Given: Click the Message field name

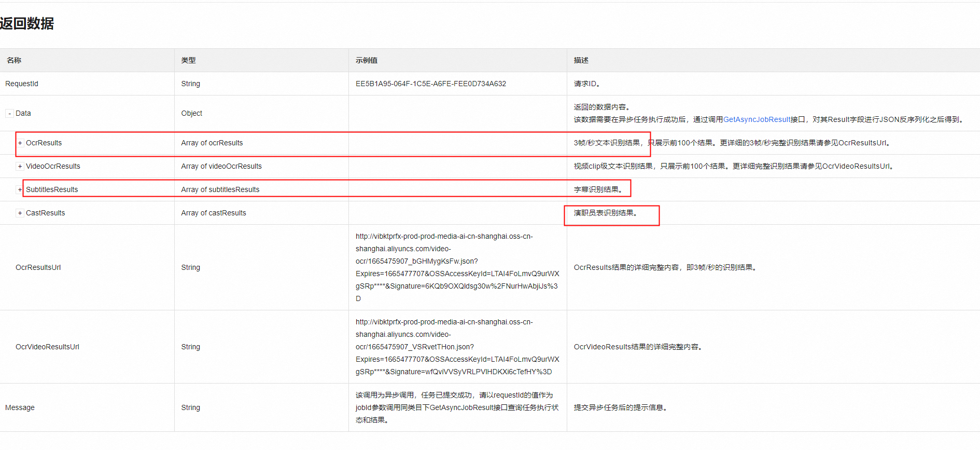Looking at the screenshot, I should pos(20,407).
